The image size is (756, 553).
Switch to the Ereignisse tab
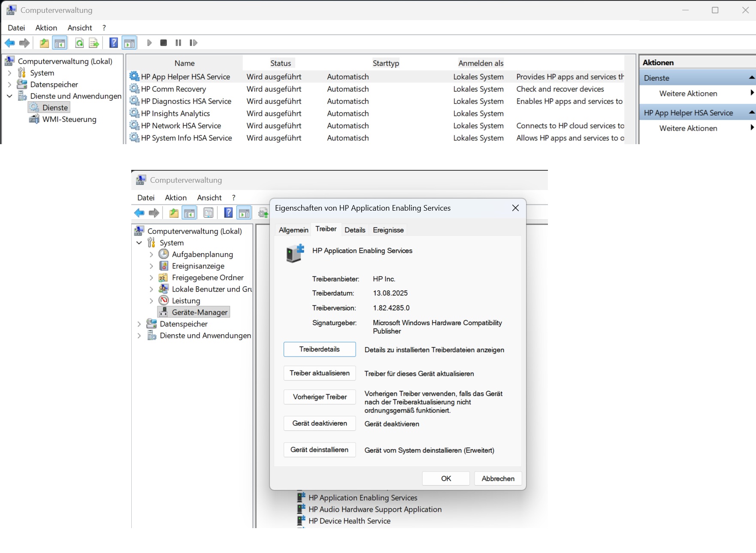click(x=388, y=230)
